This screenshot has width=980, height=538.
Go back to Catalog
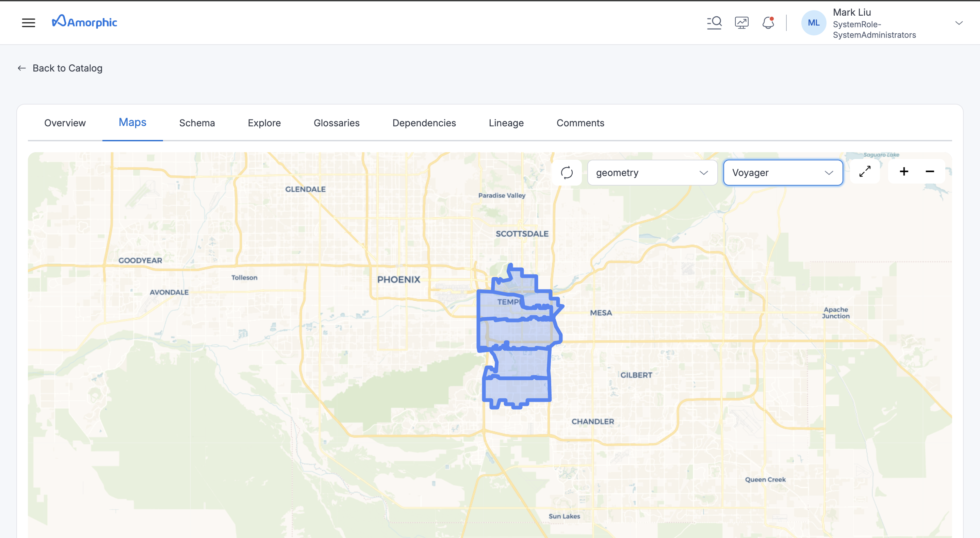click(x=60, y=68)
